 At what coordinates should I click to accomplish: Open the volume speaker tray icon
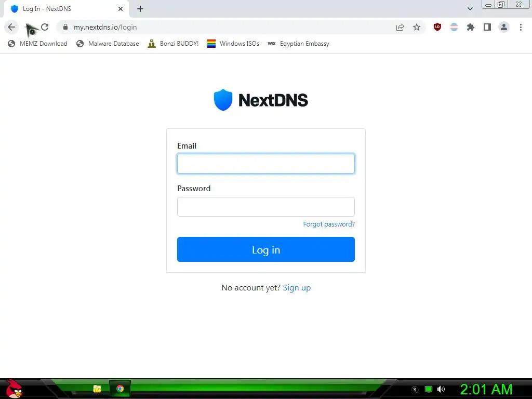pos(441,389)
